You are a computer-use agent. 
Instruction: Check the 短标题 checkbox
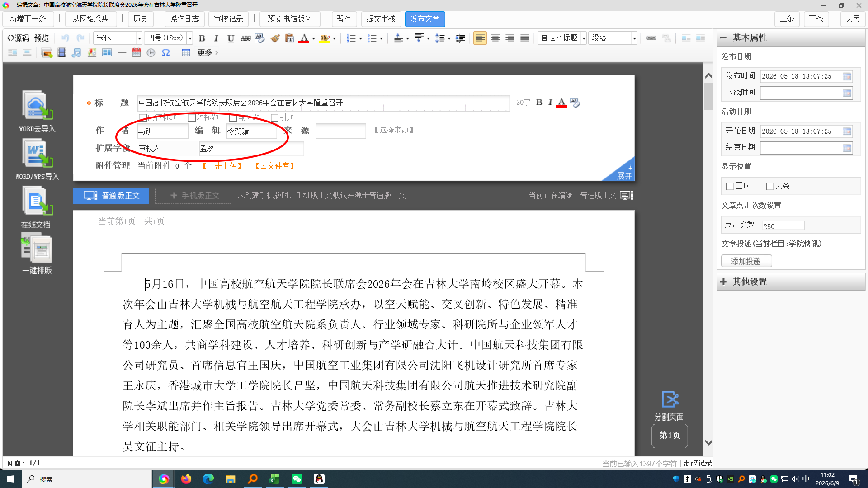(192, 118)
